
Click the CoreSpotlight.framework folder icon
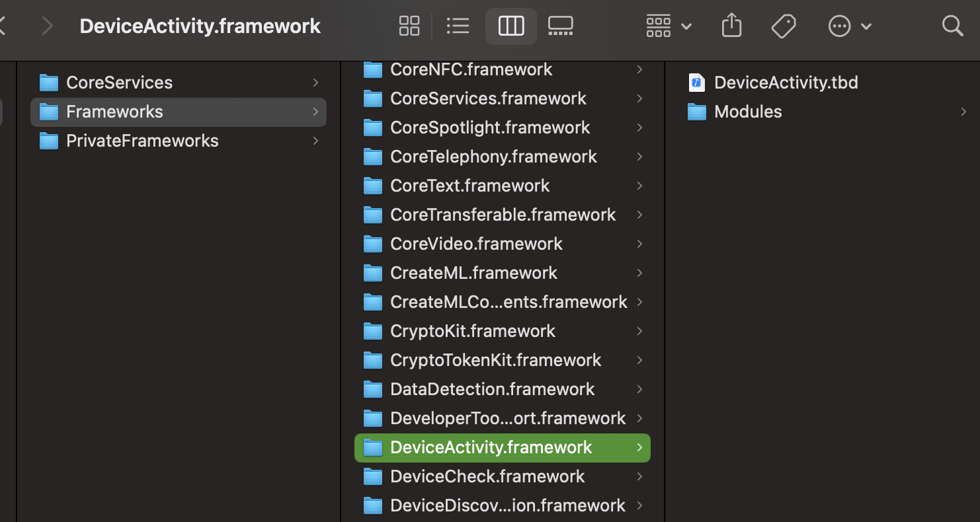[373, 128]
